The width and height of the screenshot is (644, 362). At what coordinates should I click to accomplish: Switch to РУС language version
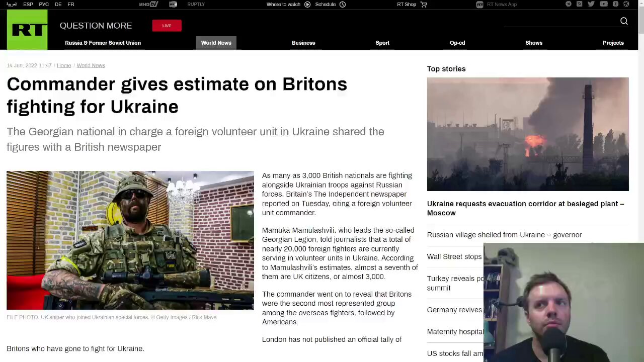(x=44, y=4)
